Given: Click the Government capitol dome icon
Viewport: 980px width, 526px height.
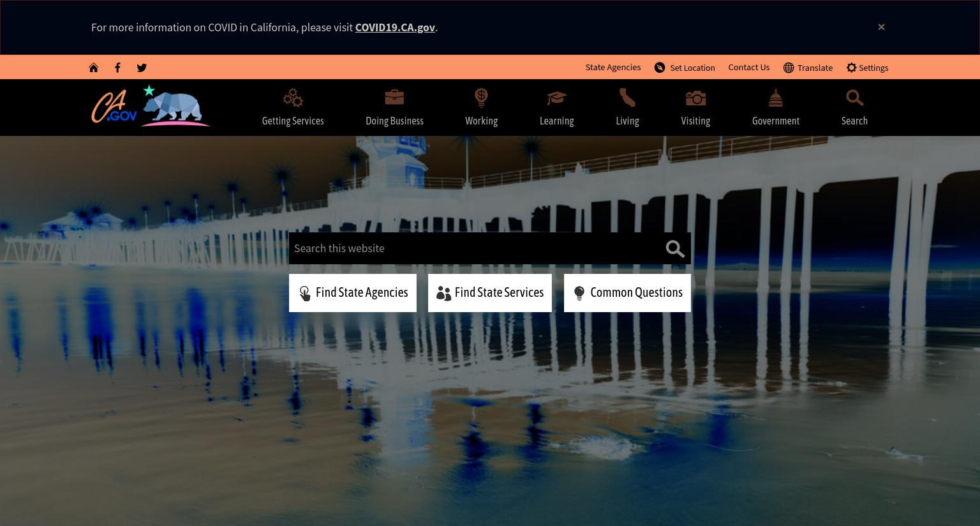Looking at the screenshot, I should coord(776,98).
